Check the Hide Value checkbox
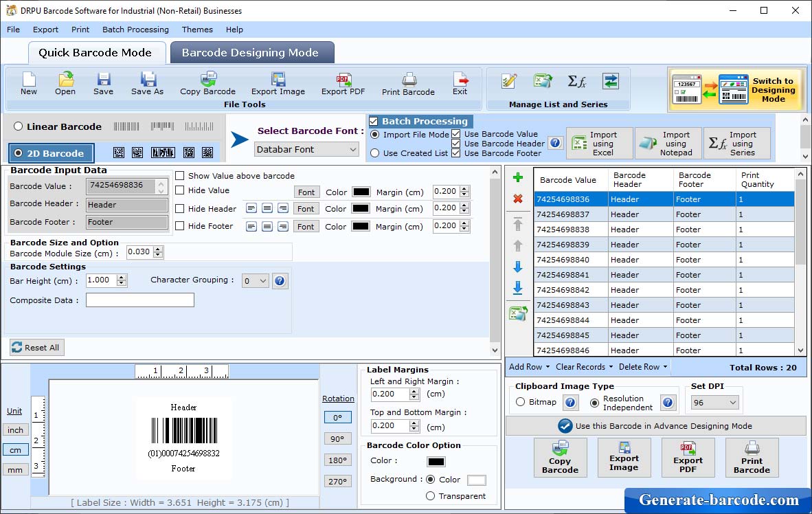 pos(180,190)
